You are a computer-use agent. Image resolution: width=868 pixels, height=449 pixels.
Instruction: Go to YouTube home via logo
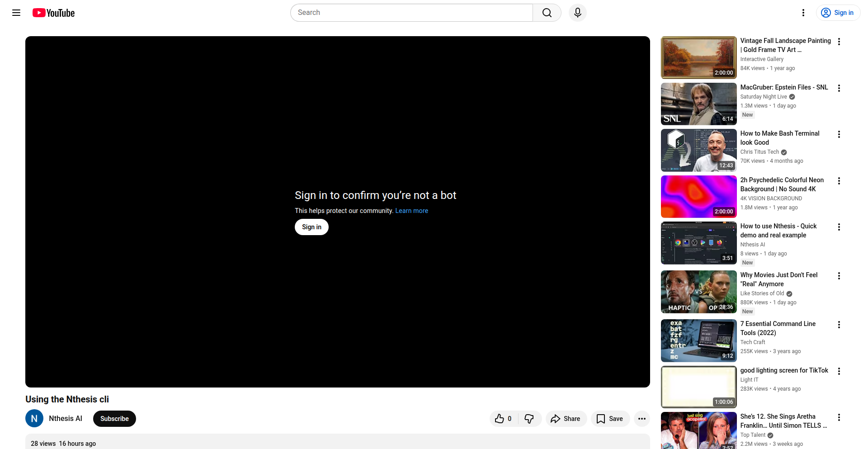click(54, 13)
